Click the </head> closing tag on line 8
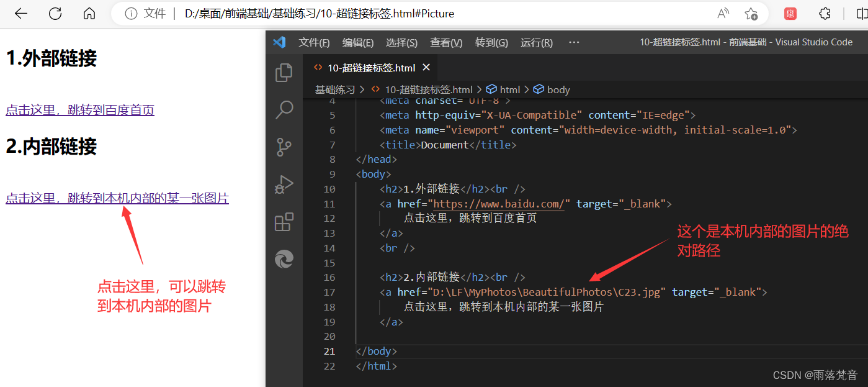The width and height of the screenshot is (868, 387). 376,160
